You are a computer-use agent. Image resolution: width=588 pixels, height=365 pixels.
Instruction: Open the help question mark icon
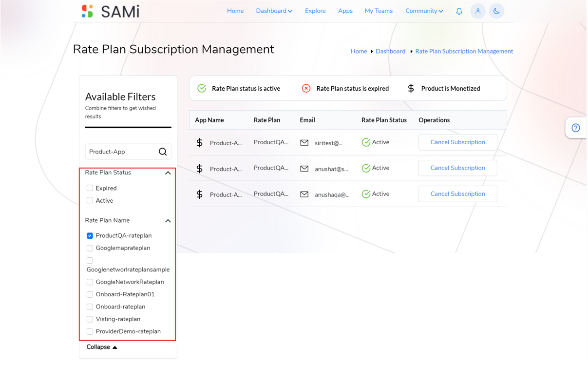576,128
